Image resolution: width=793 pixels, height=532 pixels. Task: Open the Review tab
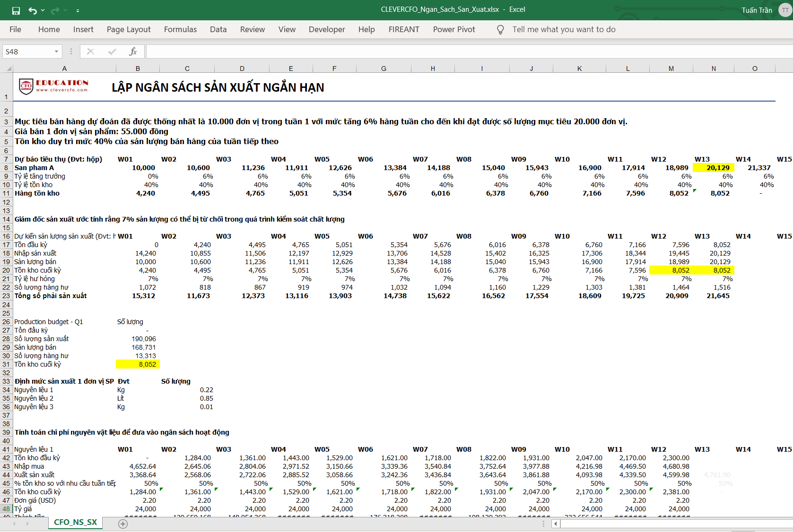(253, 29)
